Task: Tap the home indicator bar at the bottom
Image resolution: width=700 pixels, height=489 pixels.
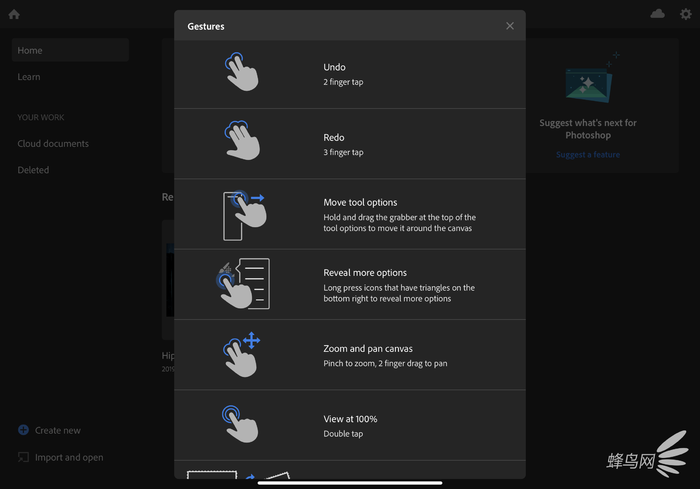Action: pyautogui.click(x=350, y=483)
